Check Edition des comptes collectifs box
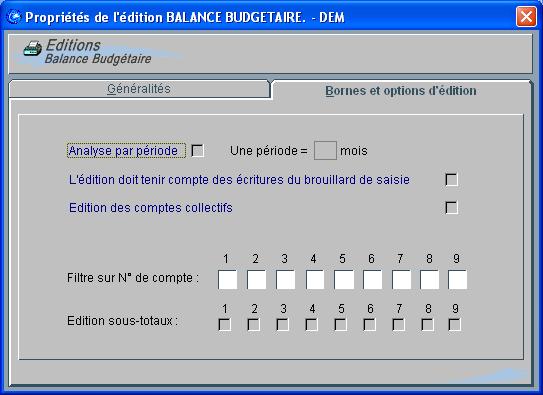The image size is (543, 395). pos(452,208)
